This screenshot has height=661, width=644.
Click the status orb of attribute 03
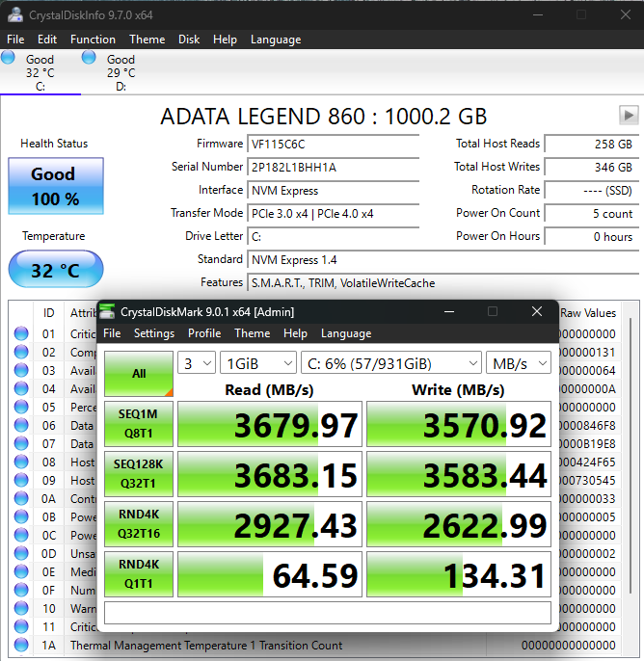[x=21, y=370]
